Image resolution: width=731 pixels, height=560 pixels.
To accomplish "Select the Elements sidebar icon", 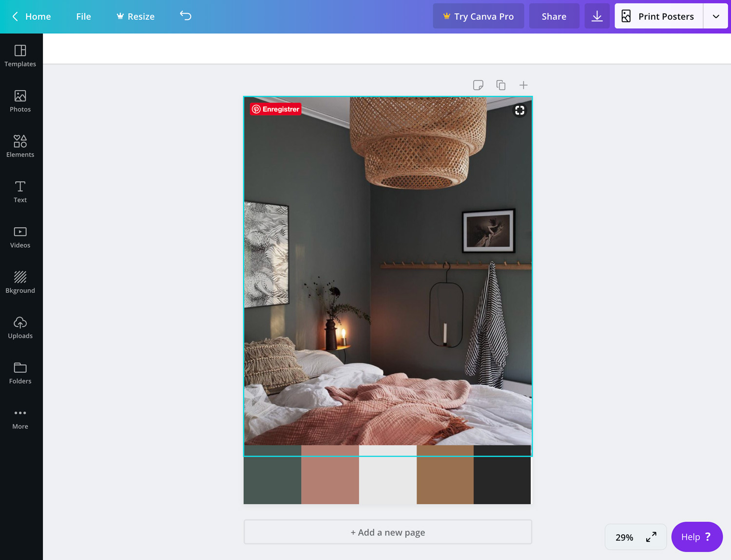I will (x=20, y=146).
